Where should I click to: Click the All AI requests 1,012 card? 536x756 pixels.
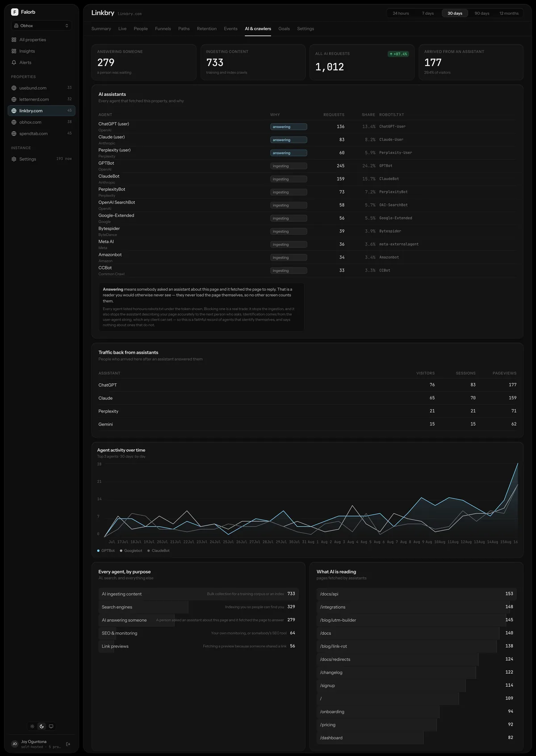point(362,62)
